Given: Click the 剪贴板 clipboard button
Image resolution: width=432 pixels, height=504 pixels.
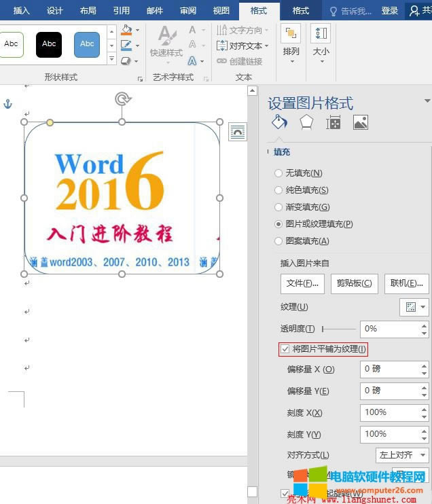Looking at the screenshot, I should coord(354,283).
